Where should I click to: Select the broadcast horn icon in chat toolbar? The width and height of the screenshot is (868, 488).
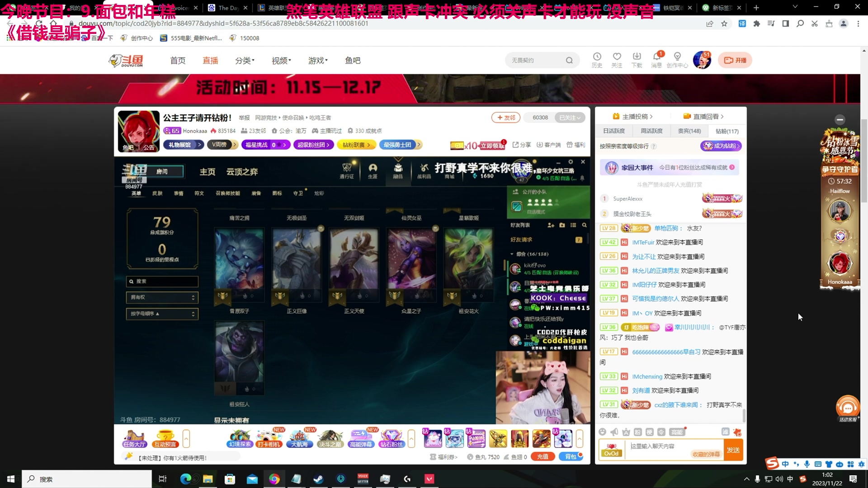(614, 432)
